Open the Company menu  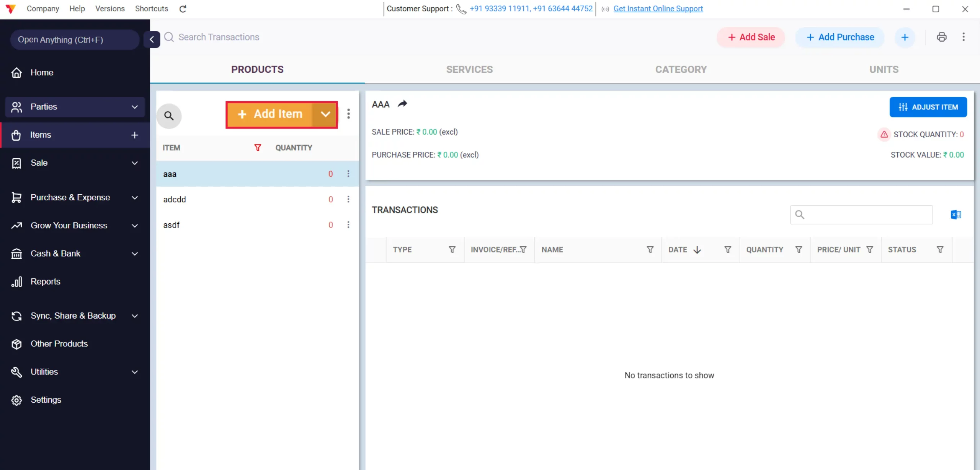[x=43, y=8]
